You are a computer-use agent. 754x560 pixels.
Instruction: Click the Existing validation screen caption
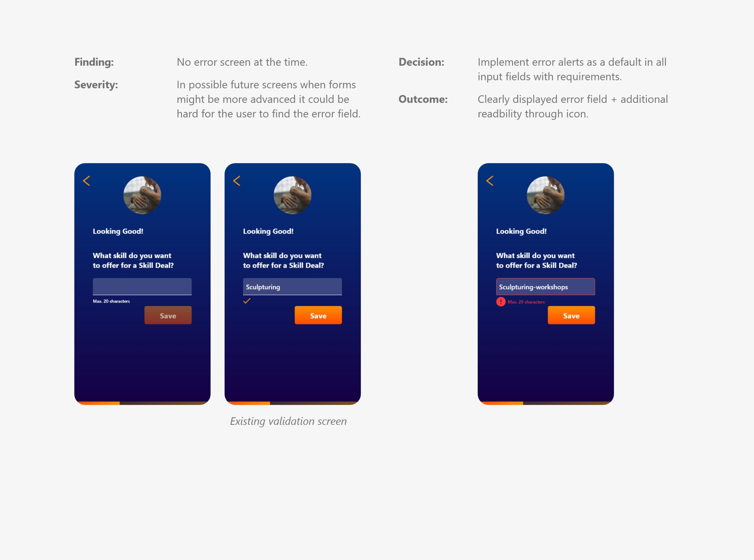289,421
